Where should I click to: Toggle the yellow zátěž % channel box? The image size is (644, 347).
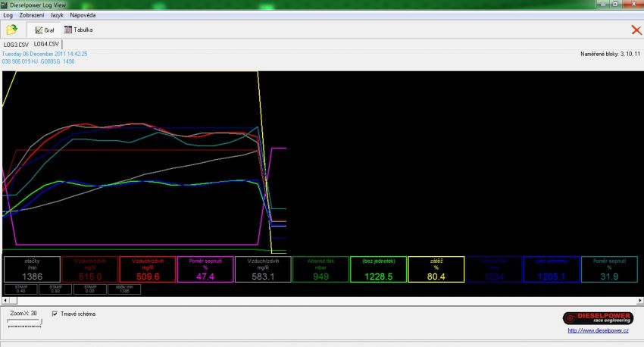[x=436, y=269]
